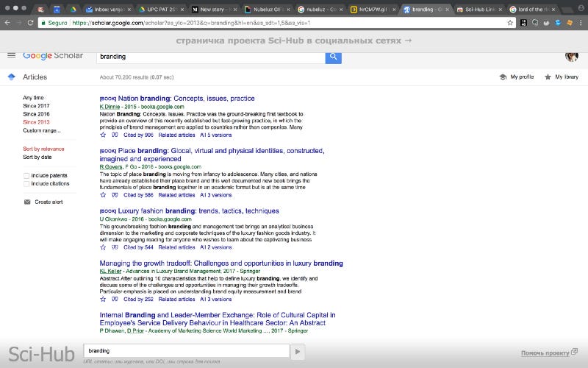
Task: Open Place branding: Glocal, virtual result
Action: [x=212, y=155]
